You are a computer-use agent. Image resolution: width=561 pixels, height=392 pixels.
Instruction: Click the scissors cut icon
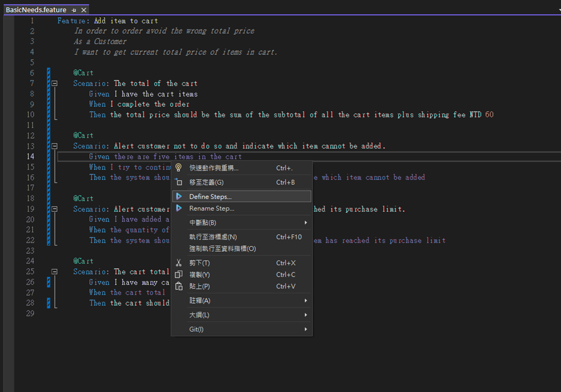click(x=179, y=263)
